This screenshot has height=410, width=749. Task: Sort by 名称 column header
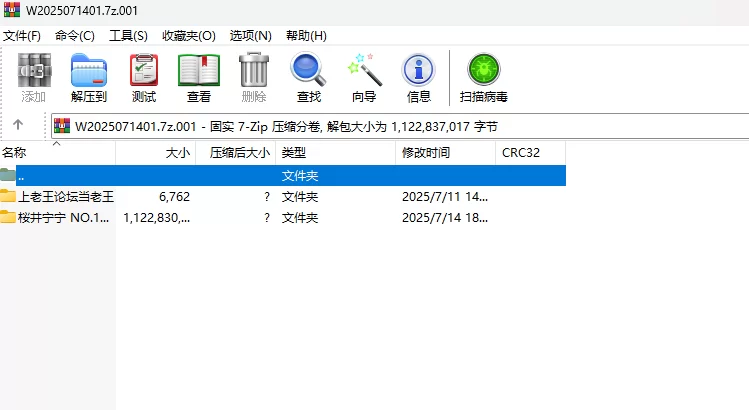coord(57,152)
